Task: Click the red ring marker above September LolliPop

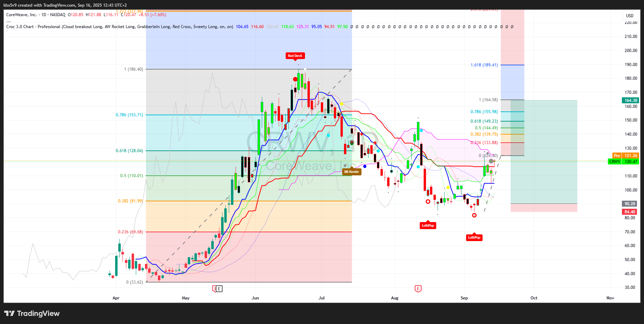Action: (x=474, y=215)
